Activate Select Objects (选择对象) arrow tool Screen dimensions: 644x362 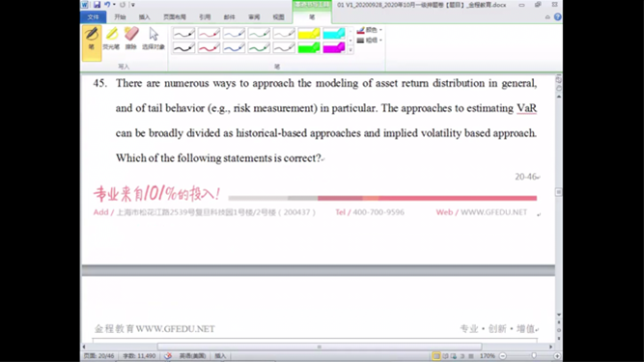click(154, 39)
